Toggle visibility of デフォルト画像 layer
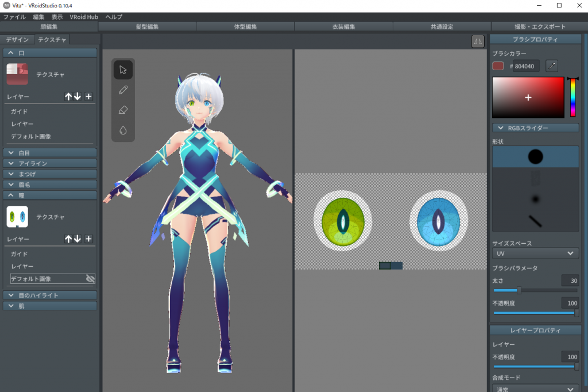Screen dimensions: 588x392 pyautogui.click(x=90, y=279)
